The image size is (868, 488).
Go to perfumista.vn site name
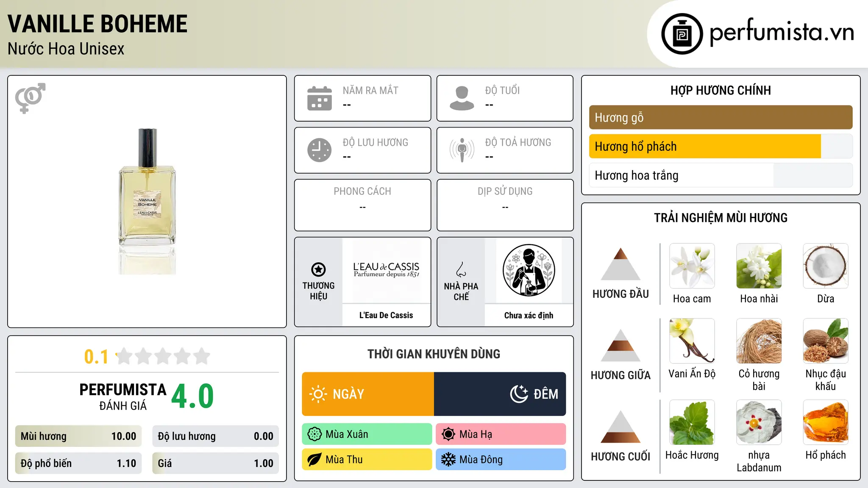click(x=782, y=32)
